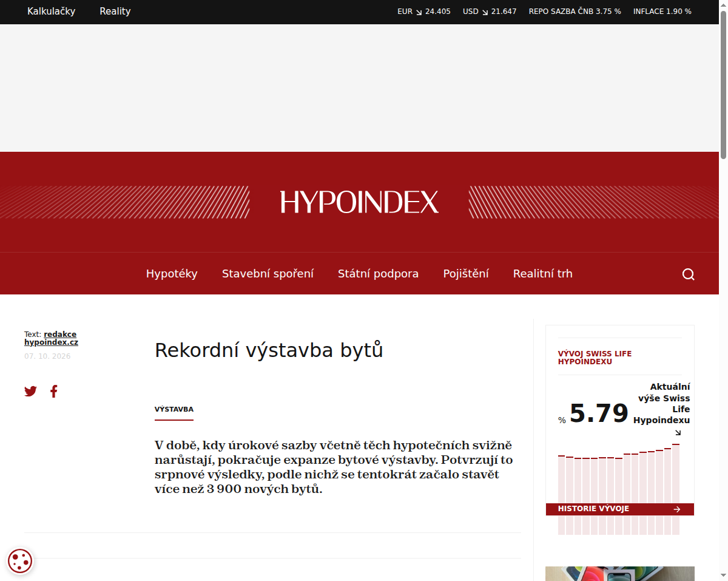Open the sidebar thumbnail image below the chart
Viewport: 728px width, 581px height.
coord(619,574)
